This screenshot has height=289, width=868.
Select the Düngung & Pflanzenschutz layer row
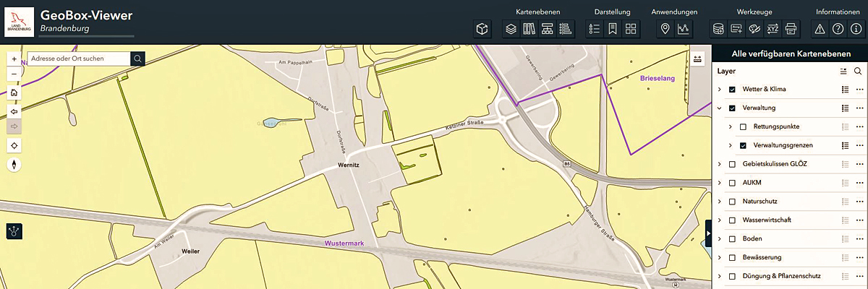tap(790, 276)
